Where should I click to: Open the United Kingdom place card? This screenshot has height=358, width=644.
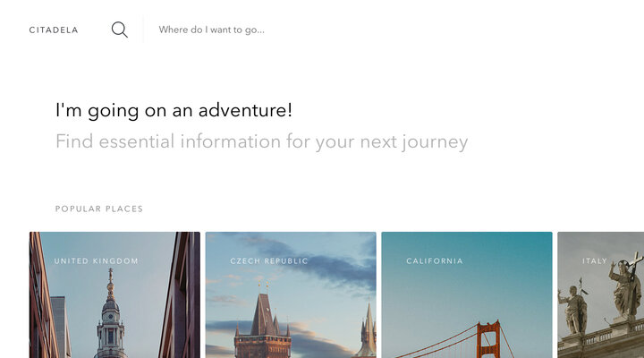(x=114, y=294)
